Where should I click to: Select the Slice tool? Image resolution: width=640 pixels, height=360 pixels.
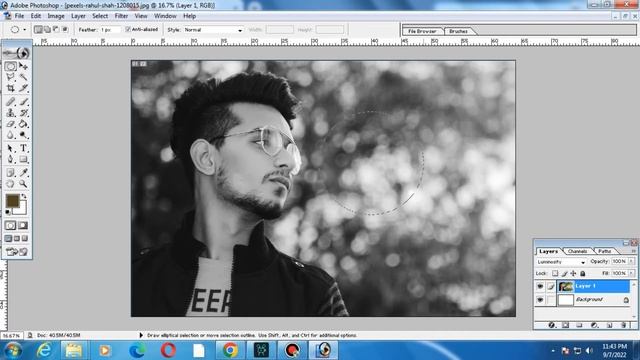[23, 88]
